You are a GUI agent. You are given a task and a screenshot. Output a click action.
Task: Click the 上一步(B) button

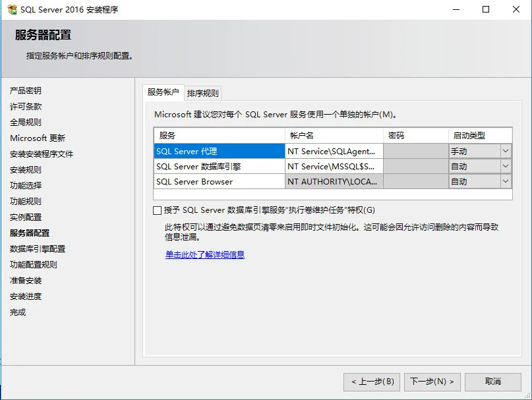pyautogui.click(x=372, y=382)
